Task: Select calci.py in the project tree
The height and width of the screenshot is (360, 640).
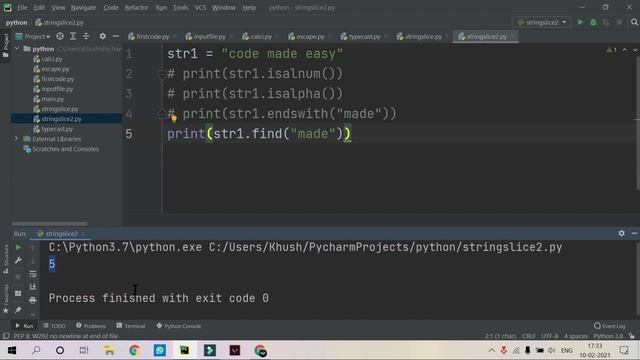Action: [52, 59]
